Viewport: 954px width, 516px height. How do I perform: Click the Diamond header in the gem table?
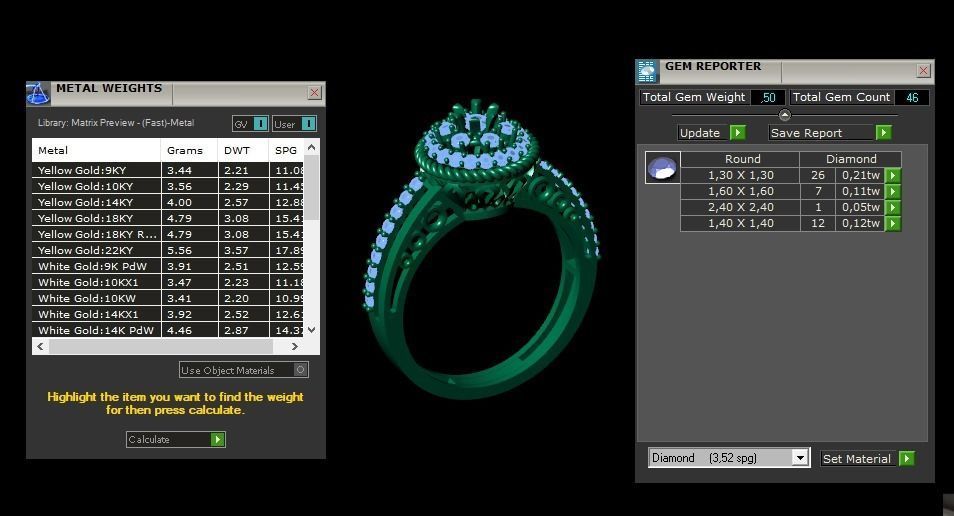(851, 159)
